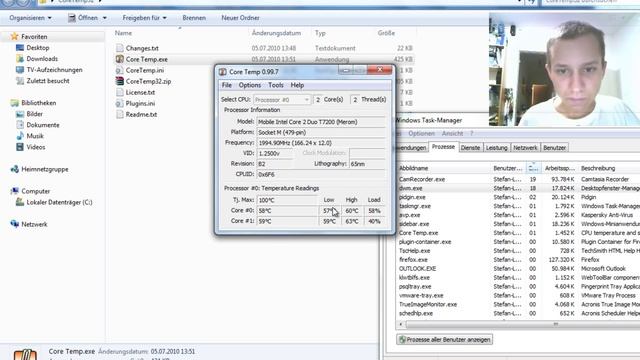The height and width of the screenshot is (360, 640).
Task: Switch to Prozesse tab in Task-Manager
Action: pos(443,147)
